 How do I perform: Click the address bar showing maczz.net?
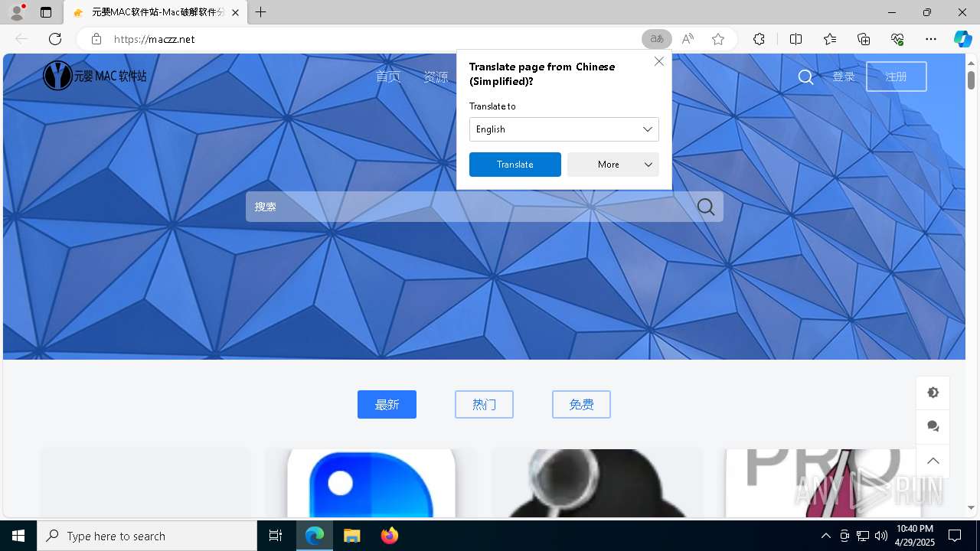click(367, 39)
